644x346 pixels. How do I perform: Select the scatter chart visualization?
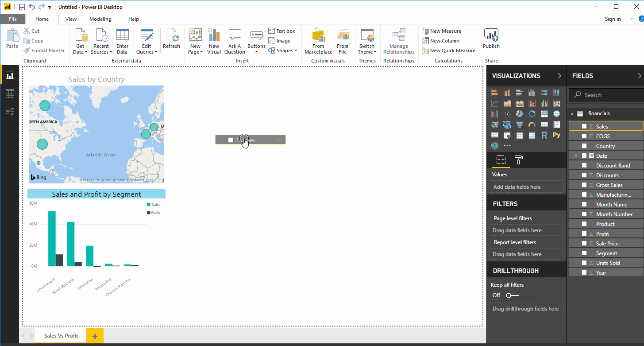(x=507, y=114)
